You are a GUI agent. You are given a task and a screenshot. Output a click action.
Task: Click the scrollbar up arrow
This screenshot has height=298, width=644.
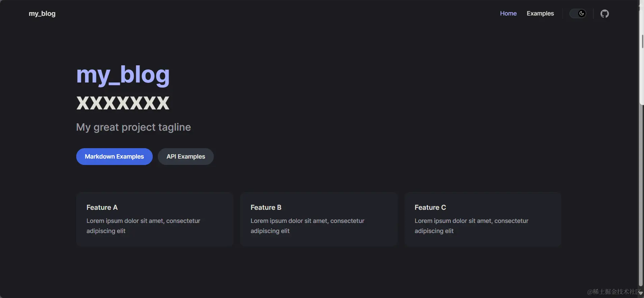(641, 5)
